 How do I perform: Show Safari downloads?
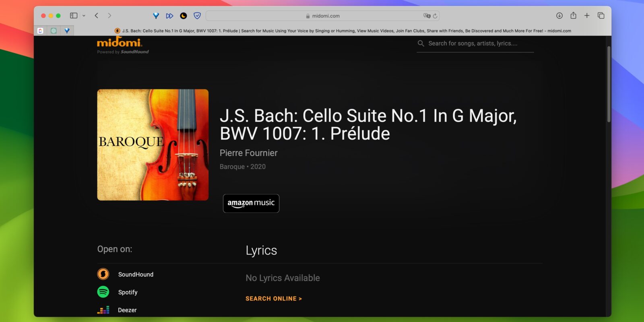coord(559,16)
